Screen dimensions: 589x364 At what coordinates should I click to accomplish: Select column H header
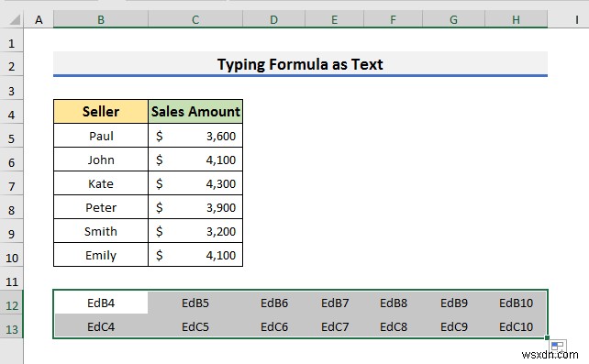517,19
